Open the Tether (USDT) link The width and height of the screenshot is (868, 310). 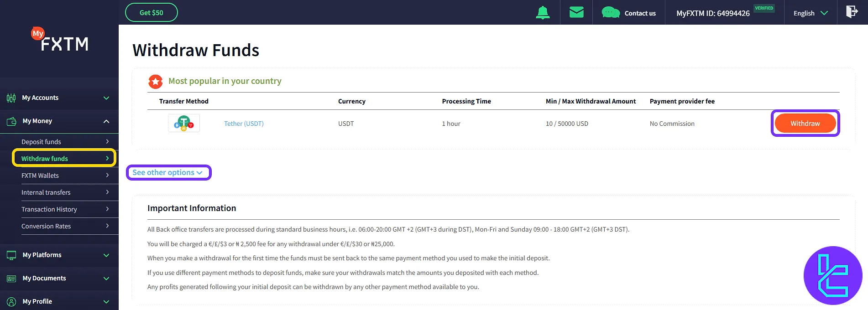tap(244, 124)
